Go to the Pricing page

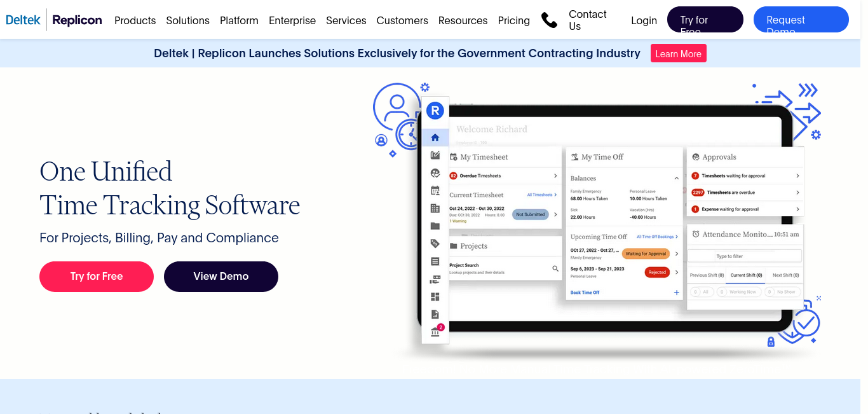pyautogui.click(x=514, y=20)
